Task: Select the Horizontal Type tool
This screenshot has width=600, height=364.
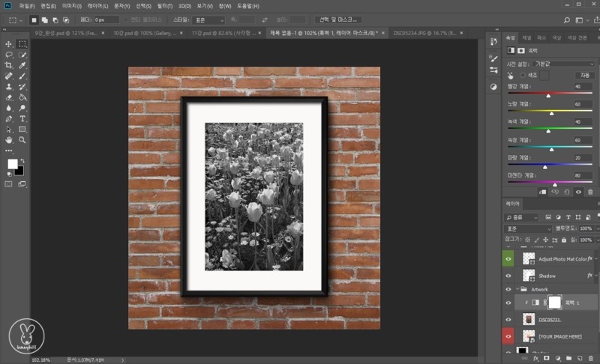Action: 22,118
